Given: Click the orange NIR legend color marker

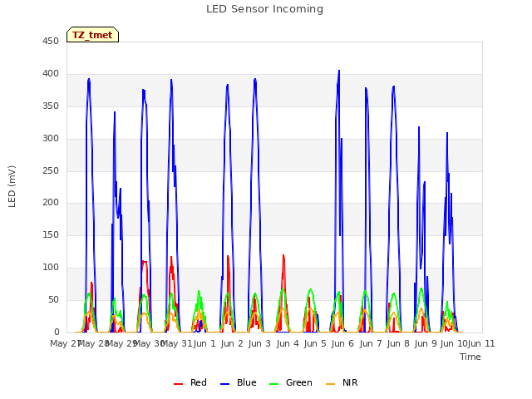Looking at the screenshot, I should pyautogui.click(x=331, y=384).
